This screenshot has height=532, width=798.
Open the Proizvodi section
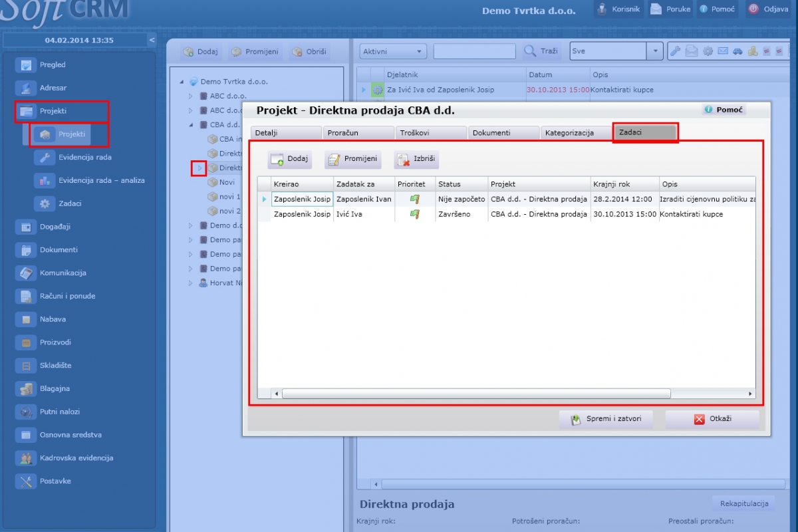coord(55,342)
